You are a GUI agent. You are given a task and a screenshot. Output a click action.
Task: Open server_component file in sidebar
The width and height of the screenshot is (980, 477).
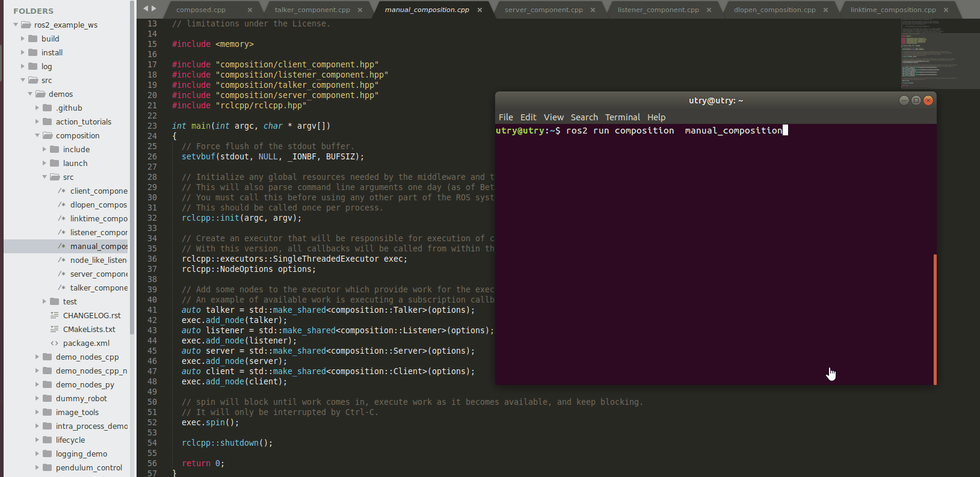coord(99,274)
